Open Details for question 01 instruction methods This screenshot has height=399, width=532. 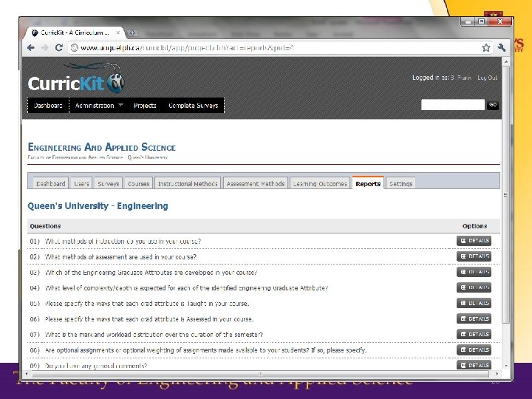[474, 241]
